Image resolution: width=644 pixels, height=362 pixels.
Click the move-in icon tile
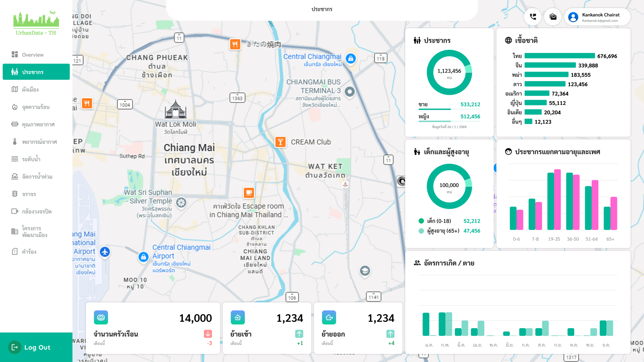click(x=237, y=318)
